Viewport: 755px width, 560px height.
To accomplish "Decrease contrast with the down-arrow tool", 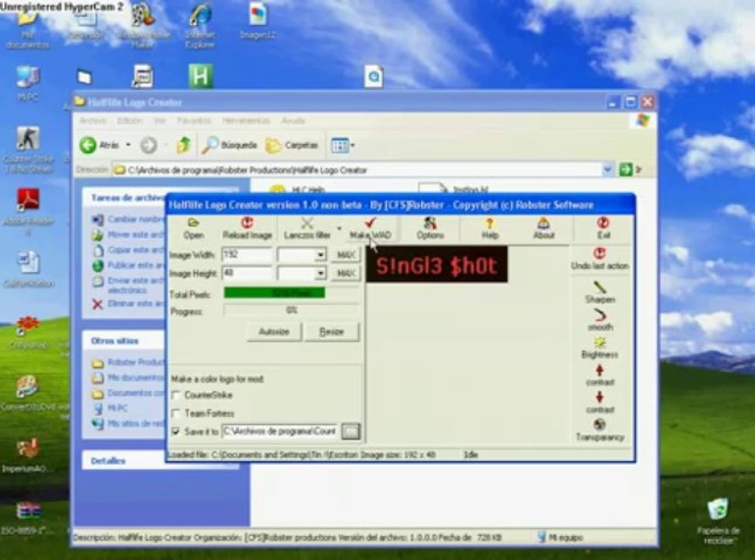I will [x=599, y=403].
